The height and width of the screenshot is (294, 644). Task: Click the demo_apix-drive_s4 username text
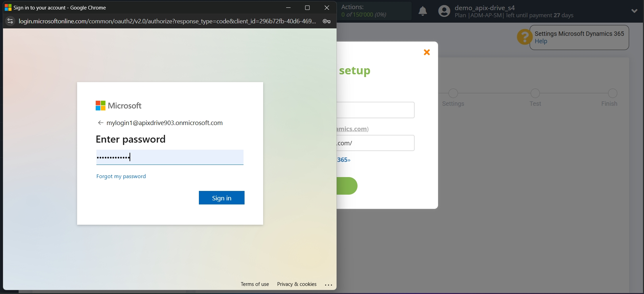tap(485, 8)
